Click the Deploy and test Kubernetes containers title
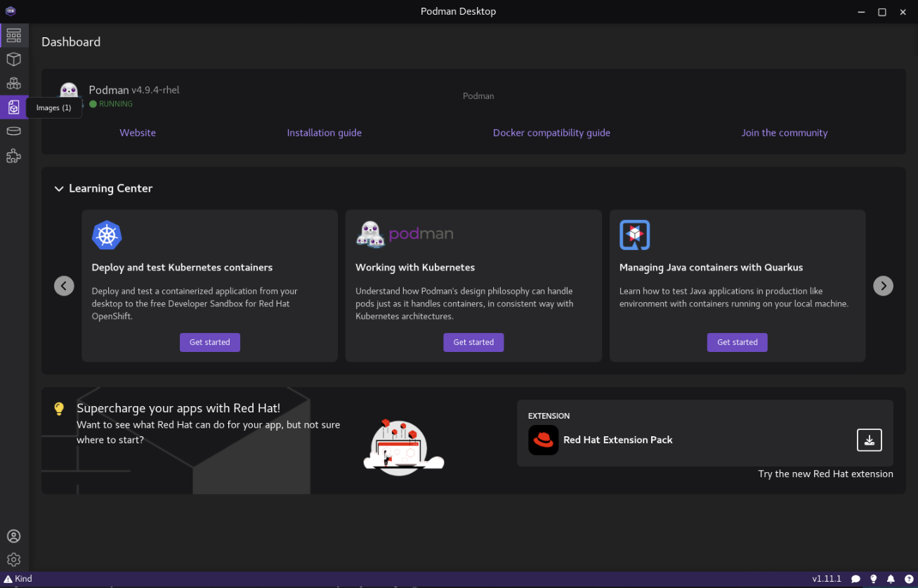 tap(182, 268)
